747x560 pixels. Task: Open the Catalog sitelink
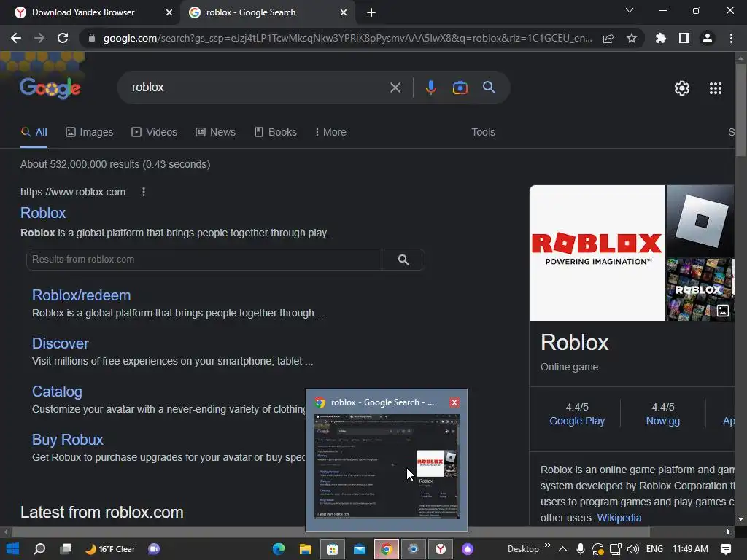click(x=57, y=392)
